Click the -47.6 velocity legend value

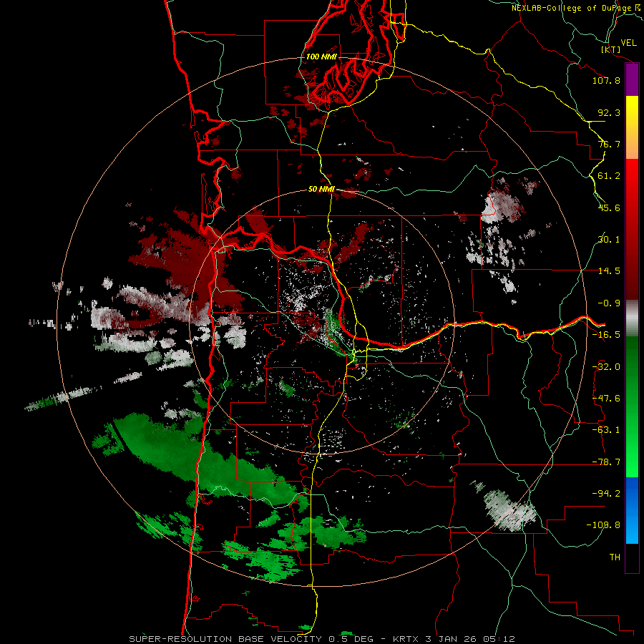[x=606, y=399]
